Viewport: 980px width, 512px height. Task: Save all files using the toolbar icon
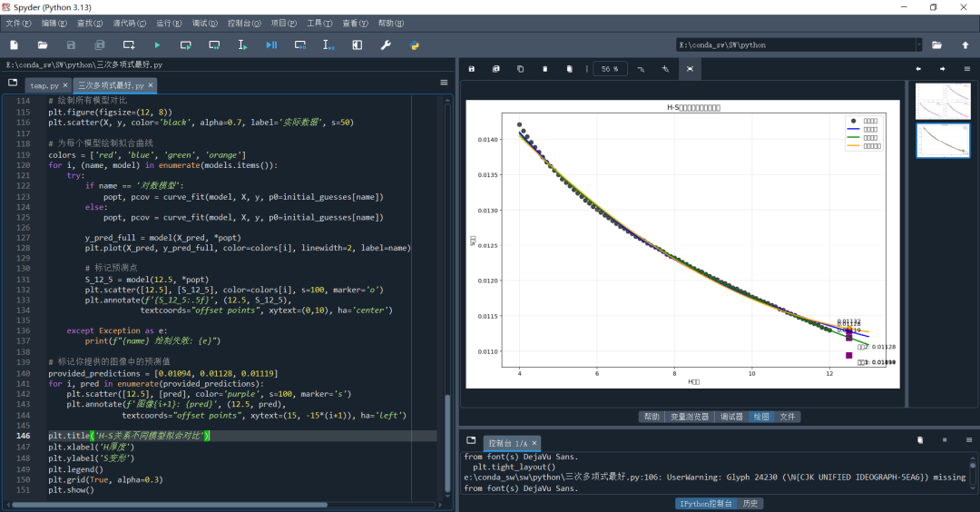click(x=100, y=45)
